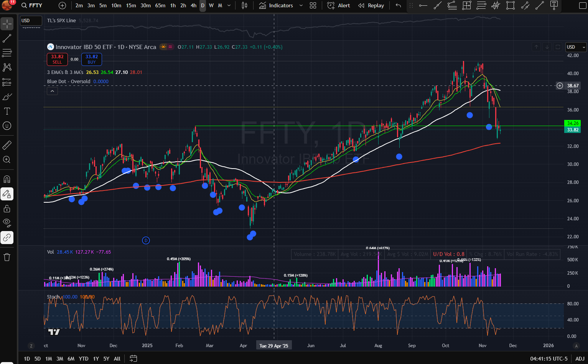Viewport: 588px width, 364px height.
Task: Toggle magnet mode snapping
Action: 7,179
